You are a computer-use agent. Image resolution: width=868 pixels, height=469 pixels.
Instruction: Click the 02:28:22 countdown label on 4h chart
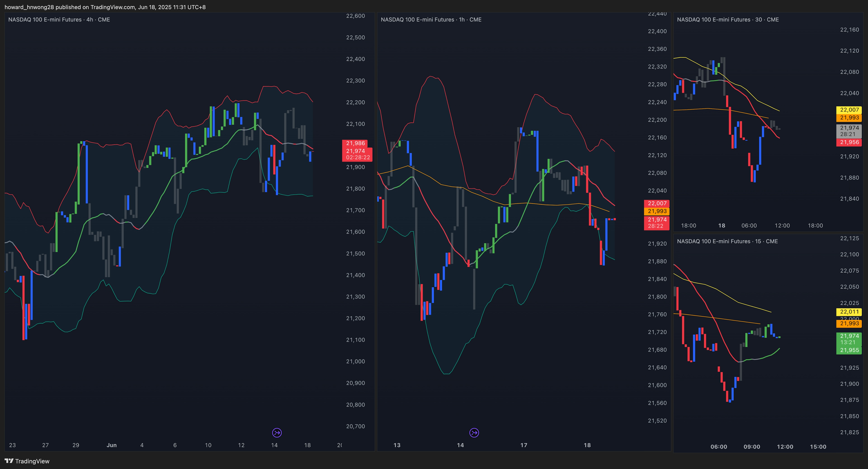click(358, 157)
